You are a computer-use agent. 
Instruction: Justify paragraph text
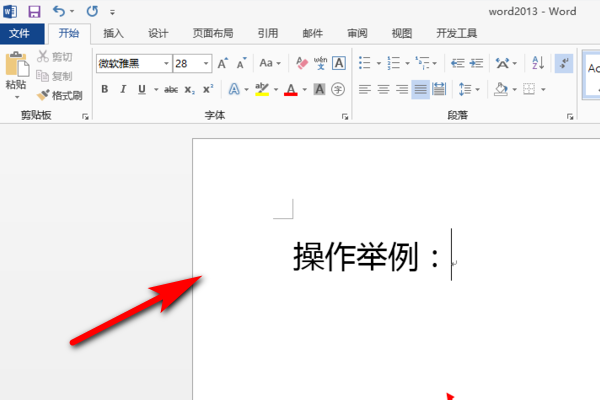pyautogui.click(x=420, y=90)
